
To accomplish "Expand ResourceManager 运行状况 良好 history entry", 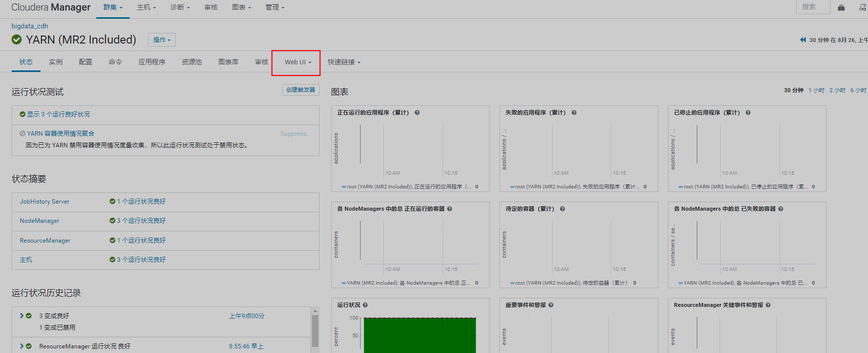I will click(22, 346).
